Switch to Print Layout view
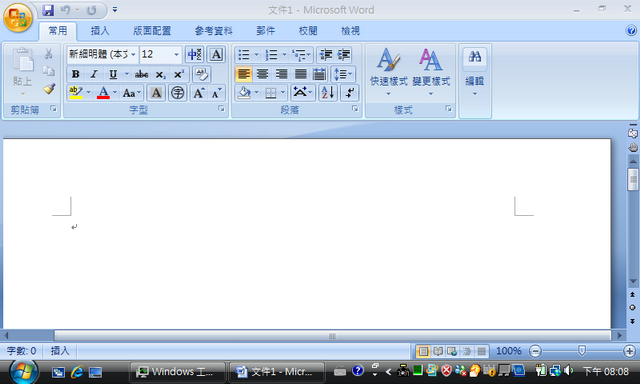 coord(423,351)
